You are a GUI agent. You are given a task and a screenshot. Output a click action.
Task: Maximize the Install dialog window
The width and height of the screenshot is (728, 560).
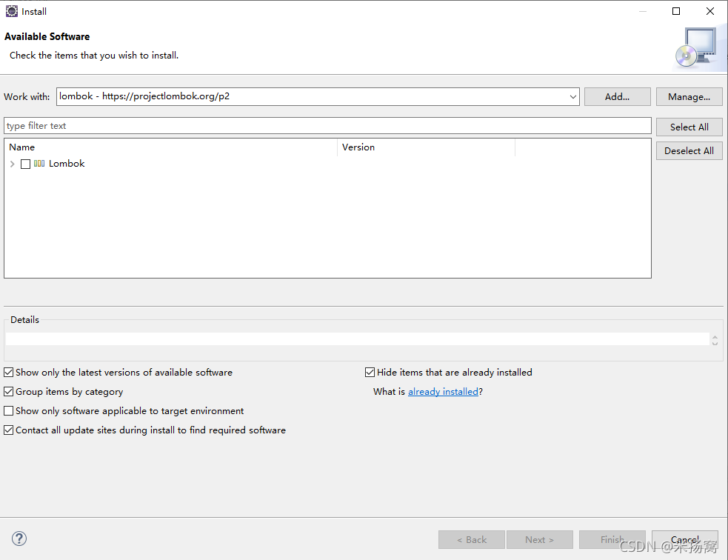(676, 11)
